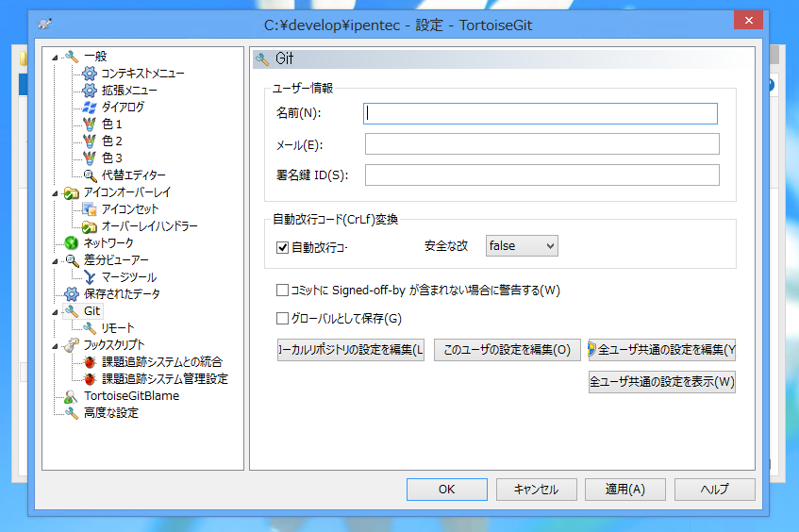Click the gear icon for 拡張メニュー

[90, 91]
